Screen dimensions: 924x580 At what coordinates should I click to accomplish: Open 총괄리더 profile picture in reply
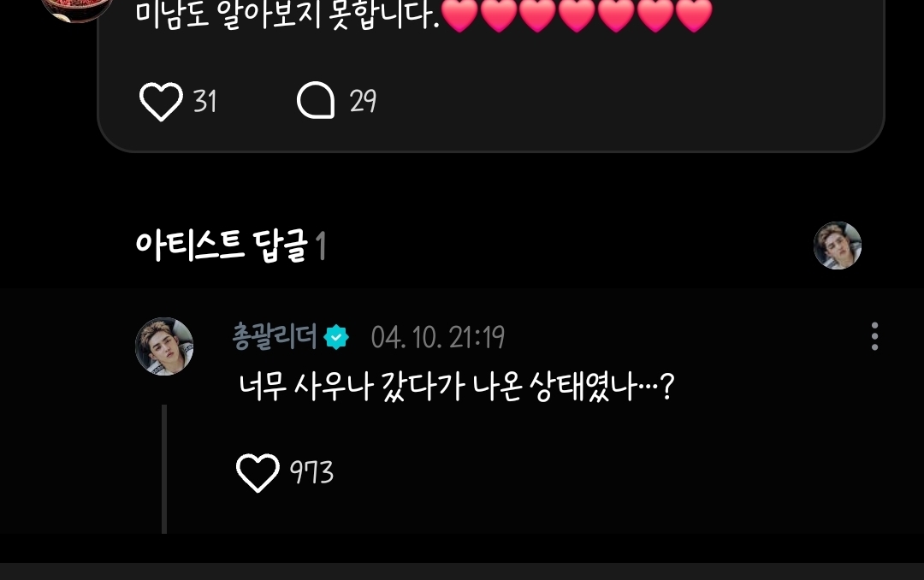click(x=164, y=346)
